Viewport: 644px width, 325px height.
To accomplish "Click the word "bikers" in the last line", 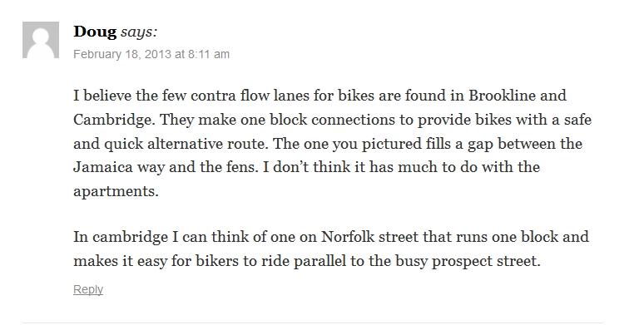I will (217, 261).
